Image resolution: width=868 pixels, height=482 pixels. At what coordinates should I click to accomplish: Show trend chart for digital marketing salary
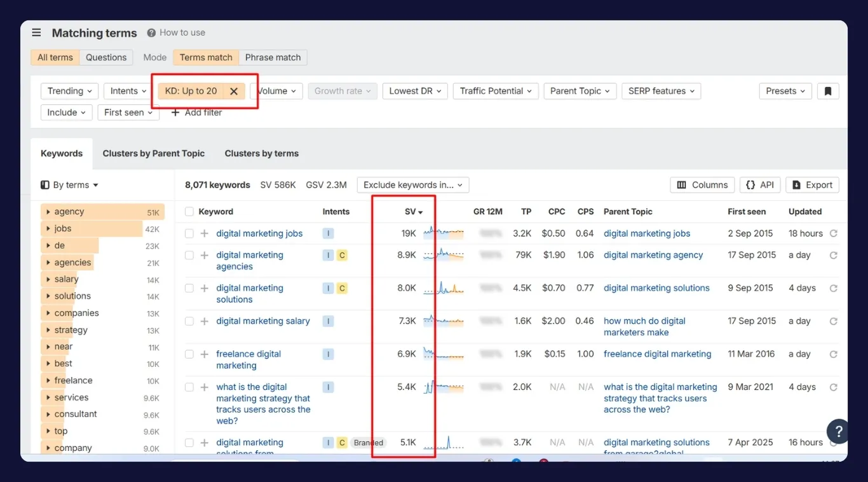point(444,320)
